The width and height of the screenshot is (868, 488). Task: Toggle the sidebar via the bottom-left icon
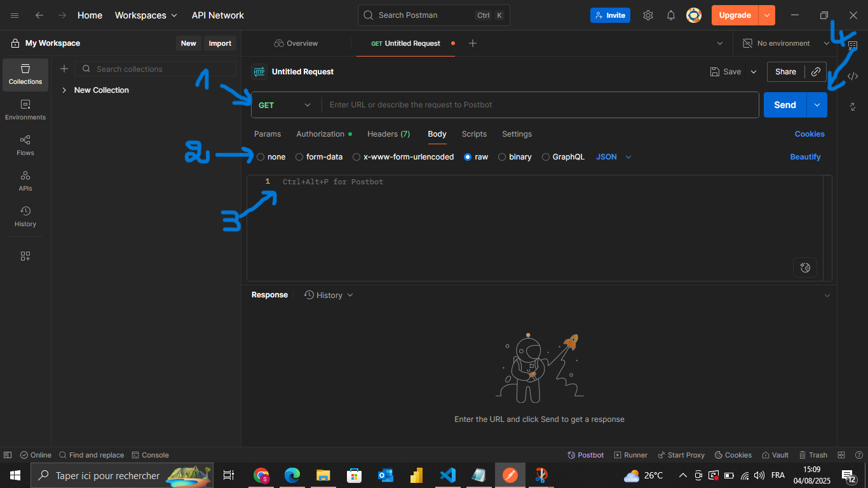tap(8, 455)
